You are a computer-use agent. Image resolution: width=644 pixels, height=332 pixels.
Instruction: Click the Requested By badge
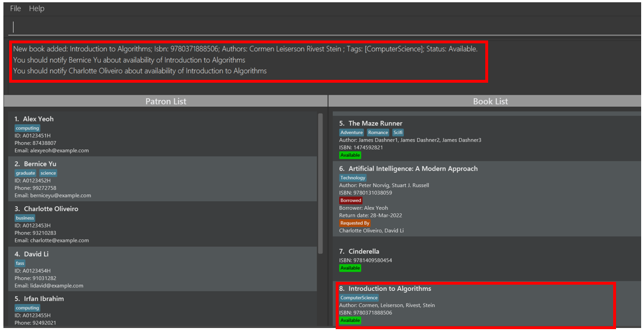(x=355, y=223)
